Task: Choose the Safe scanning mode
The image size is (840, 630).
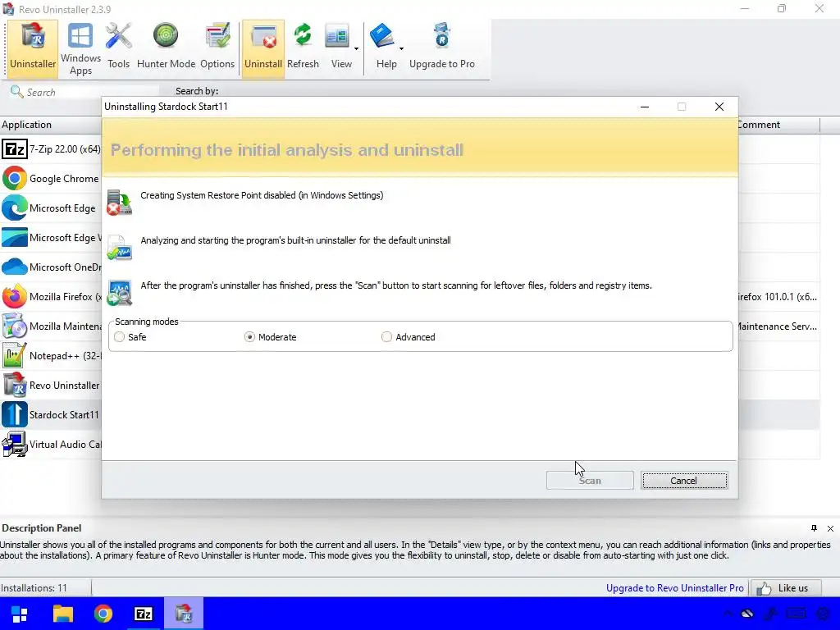Action: pos(120,337)
